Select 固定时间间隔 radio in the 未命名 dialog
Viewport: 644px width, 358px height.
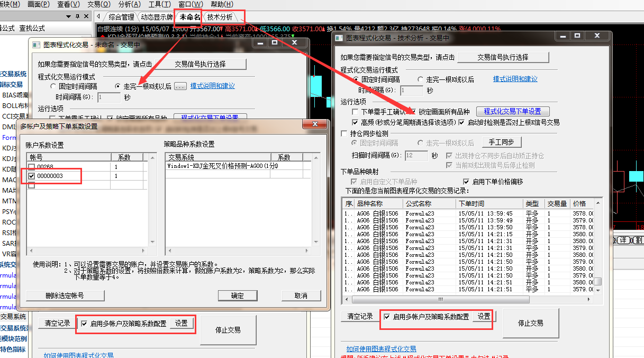pyautogui.click(x=53, y=86)
